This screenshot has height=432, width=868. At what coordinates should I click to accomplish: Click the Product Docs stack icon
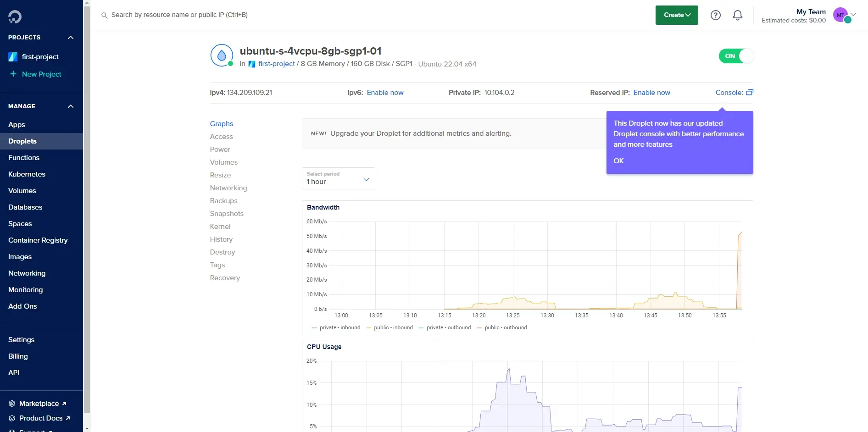click(12, 418)
